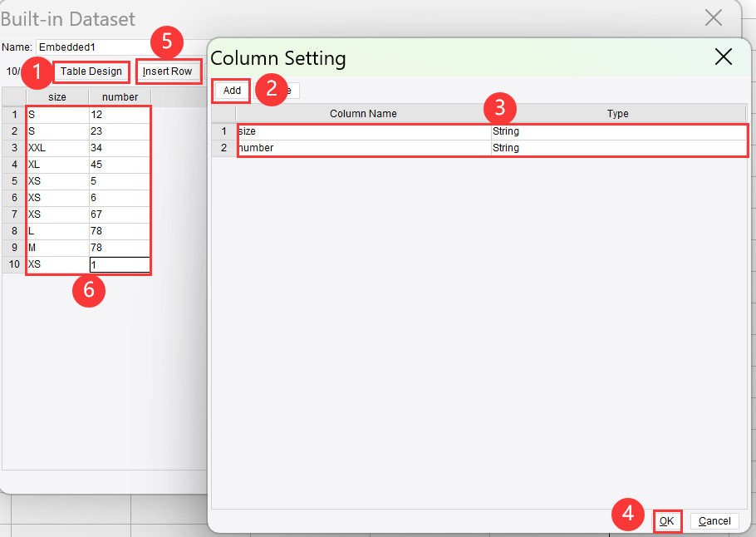
Task: Click the Insert Row button
Action: [168, 71]
